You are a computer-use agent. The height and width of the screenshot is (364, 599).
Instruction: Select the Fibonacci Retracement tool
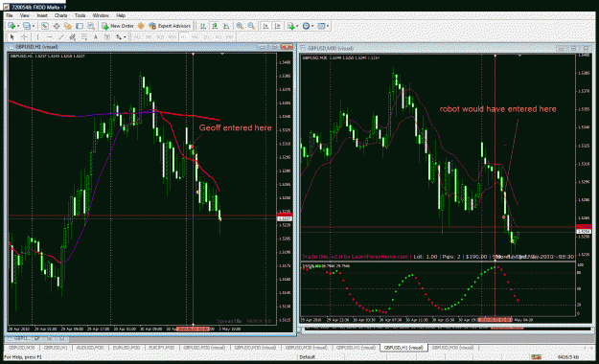pyautogui.click(x=84, y=37)
